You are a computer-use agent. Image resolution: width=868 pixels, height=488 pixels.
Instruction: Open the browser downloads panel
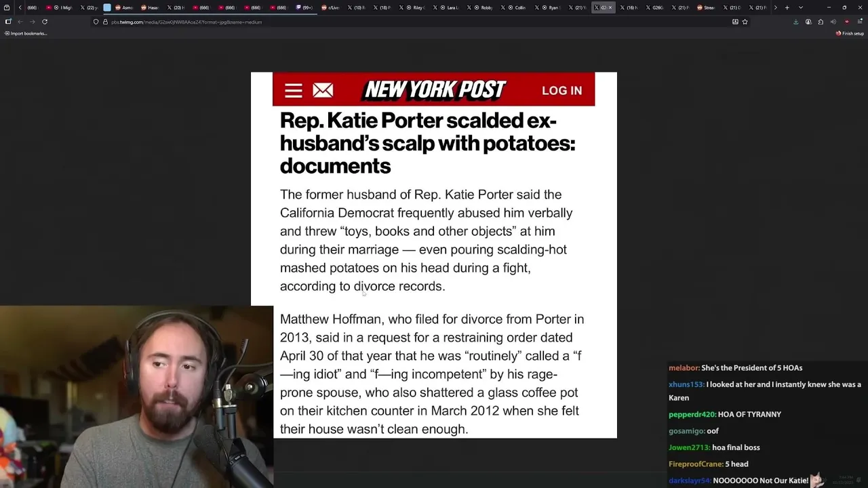point(795,22)
